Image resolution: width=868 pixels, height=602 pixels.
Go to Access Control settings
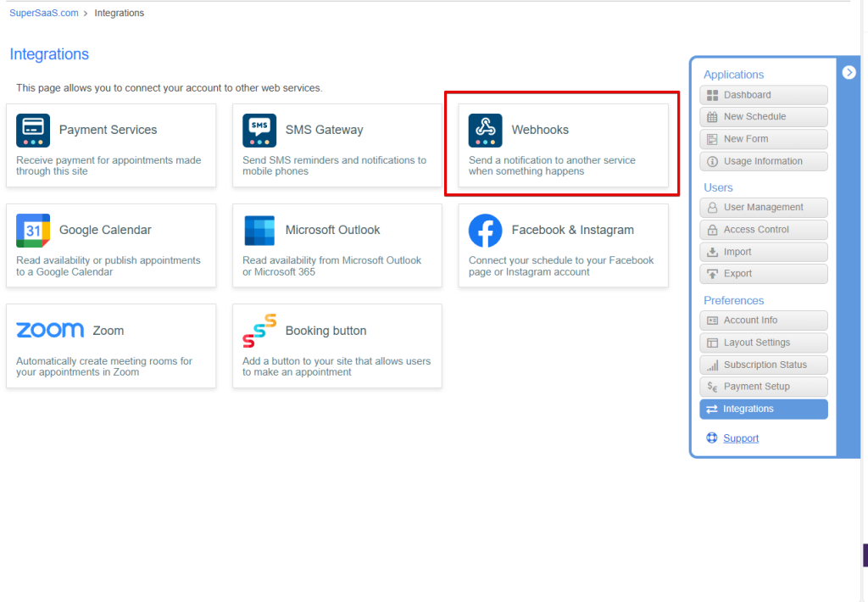tap(763, 230)
